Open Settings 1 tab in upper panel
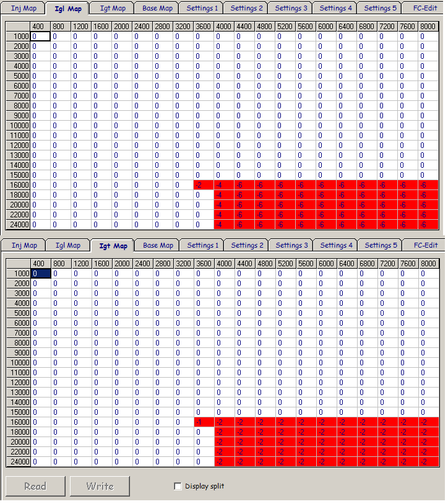Screen dimensions: 448x504 (202, 8)
